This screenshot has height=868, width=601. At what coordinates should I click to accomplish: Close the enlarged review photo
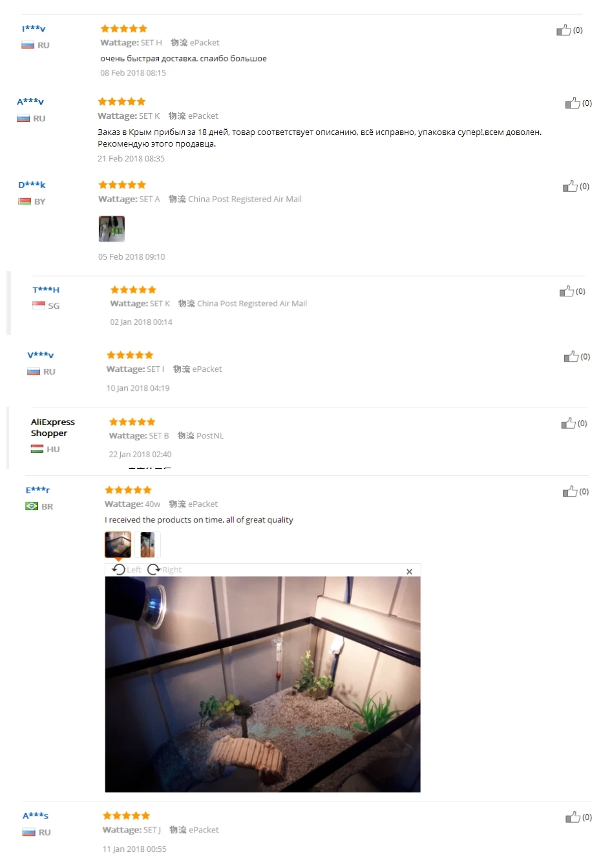click(x=409, y=572)
